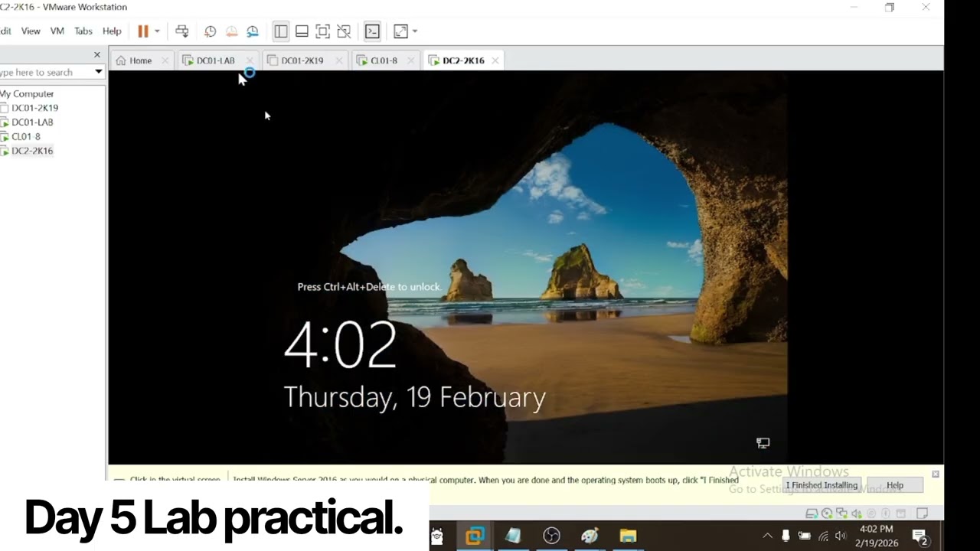
Task: Toggle the thumbnail bar view
Action: click(302, 31)
